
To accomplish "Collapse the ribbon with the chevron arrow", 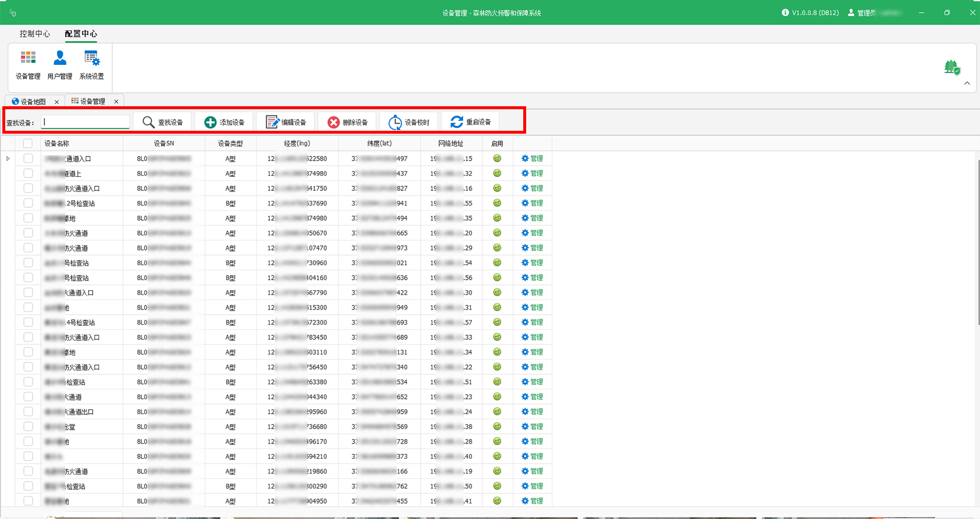I will (967, 83).
